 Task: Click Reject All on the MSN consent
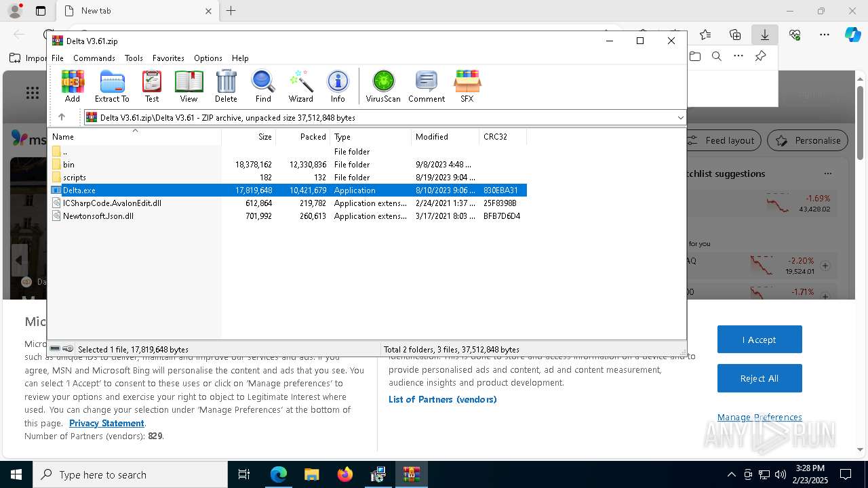[x=759, y=378]
